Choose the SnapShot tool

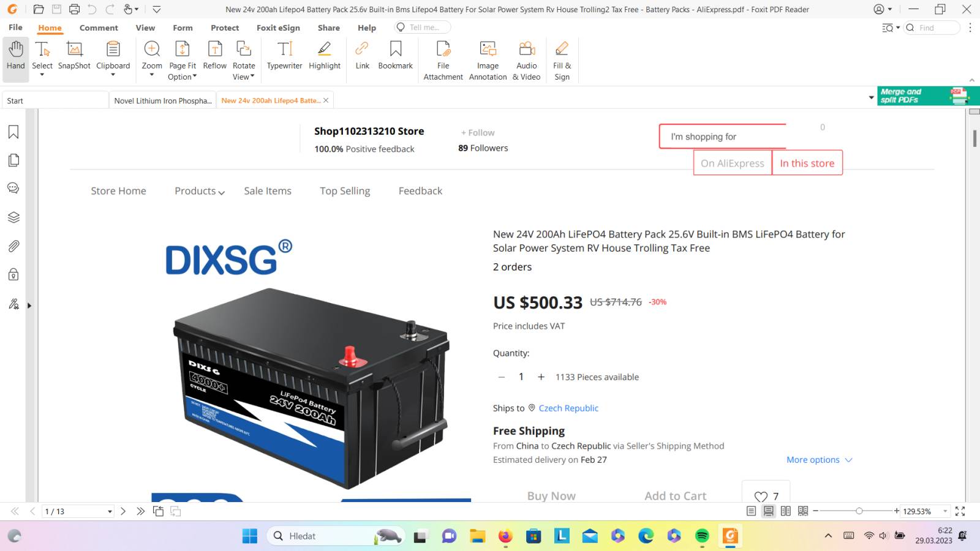(x=74, y=56)
